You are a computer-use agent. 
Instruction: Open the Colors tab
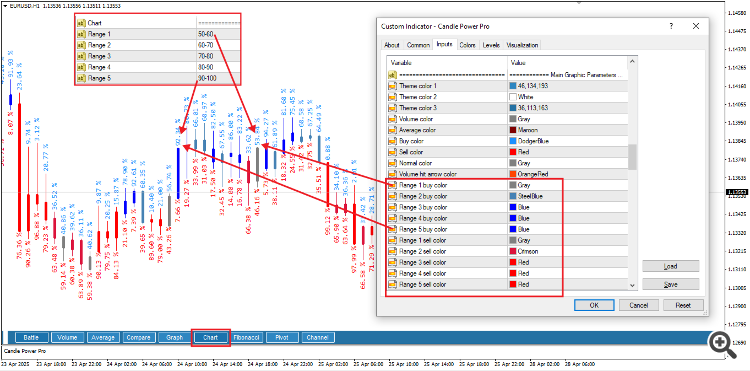click(467, 45)
